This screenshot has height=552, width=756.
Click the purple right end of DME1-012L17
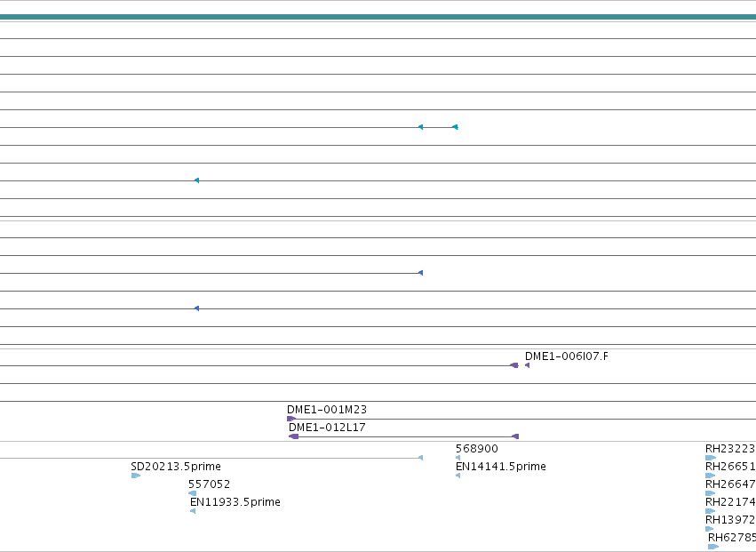click(515, 436)
